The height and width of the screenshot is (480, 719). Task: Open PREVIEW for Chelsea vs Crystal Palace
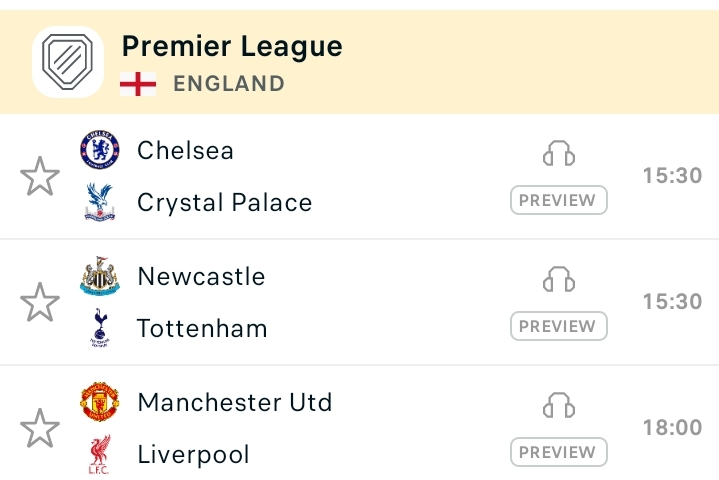(x=559, y=200)
